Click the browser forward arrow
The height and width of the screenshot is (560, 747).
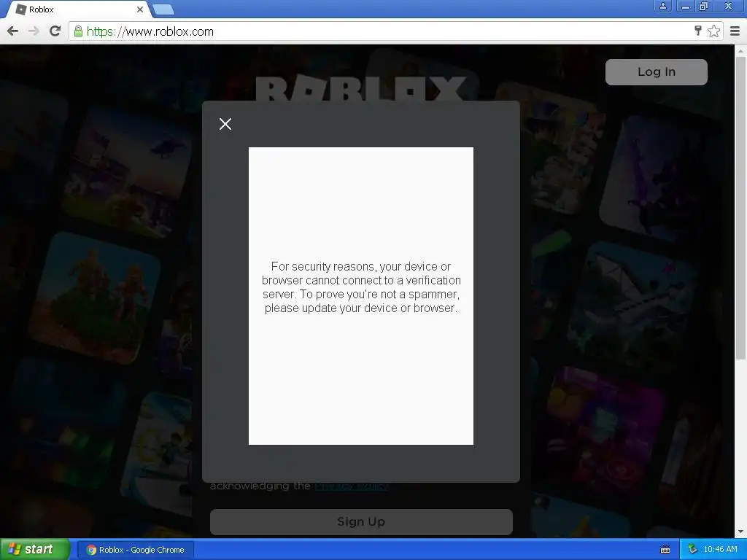[x=34, y=31]
